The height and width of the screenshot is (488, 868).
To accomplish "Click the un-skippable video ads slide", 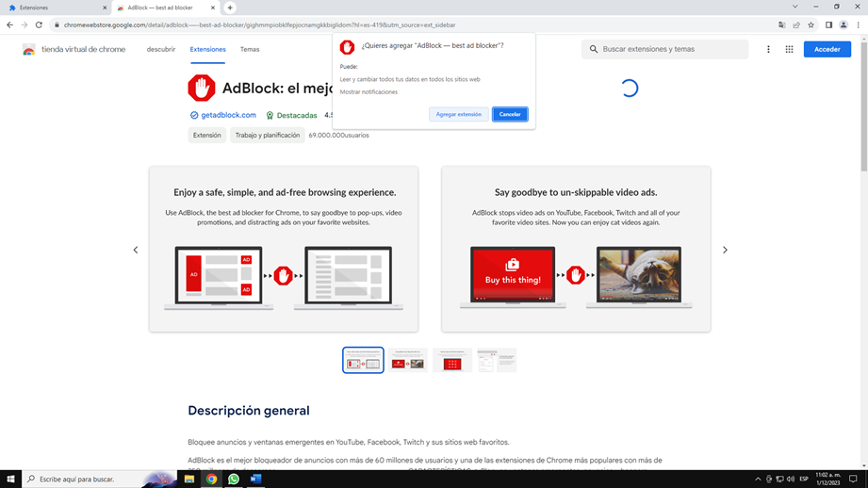I will [x=576, y=249].
